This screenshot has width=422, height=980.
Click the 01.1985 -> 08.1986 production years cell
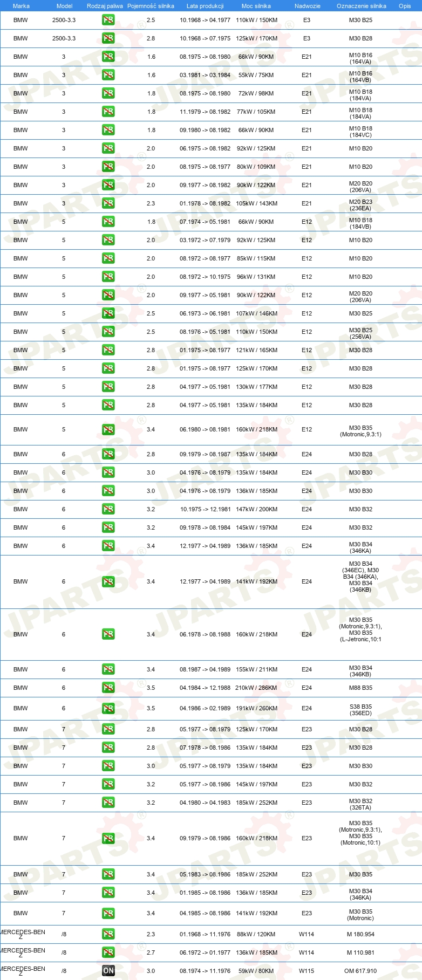coord(205,893)
